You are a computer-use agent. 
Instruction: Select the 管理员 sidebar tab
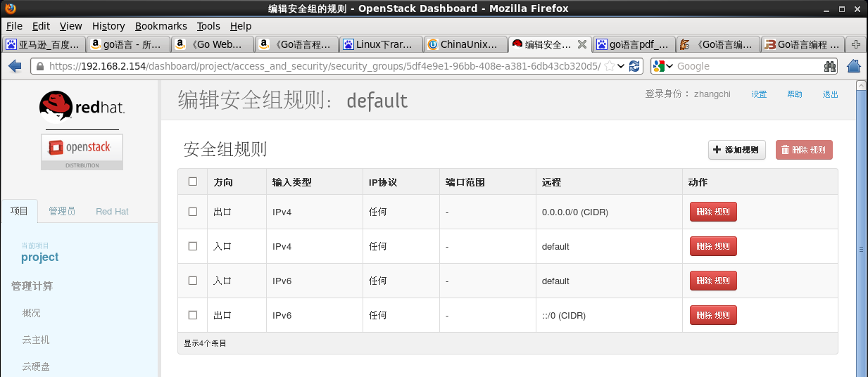pyautogui.click(x=62, y=211)
